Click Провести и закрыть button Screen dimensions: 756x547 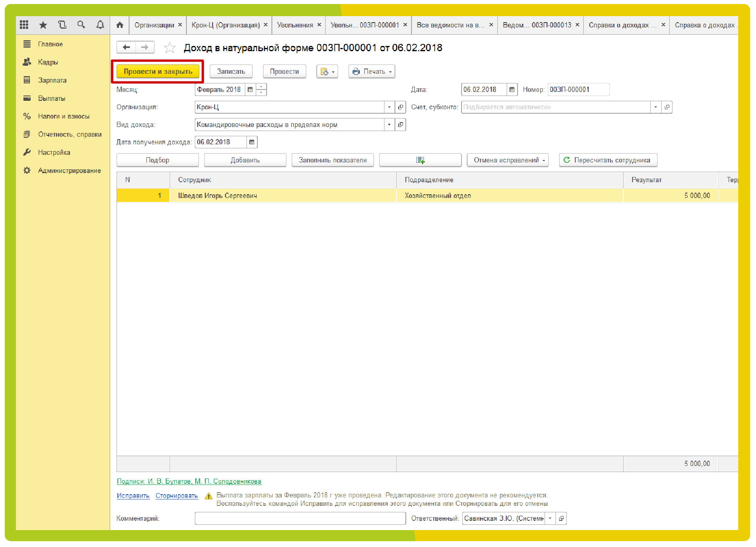pyautogui.click(x=158, y=71)
